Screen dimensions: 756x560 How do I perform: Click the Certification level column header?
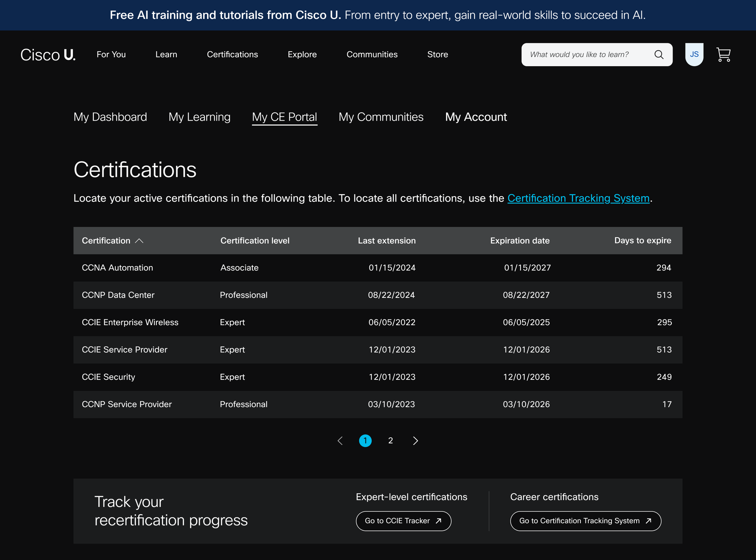(255, 241)
